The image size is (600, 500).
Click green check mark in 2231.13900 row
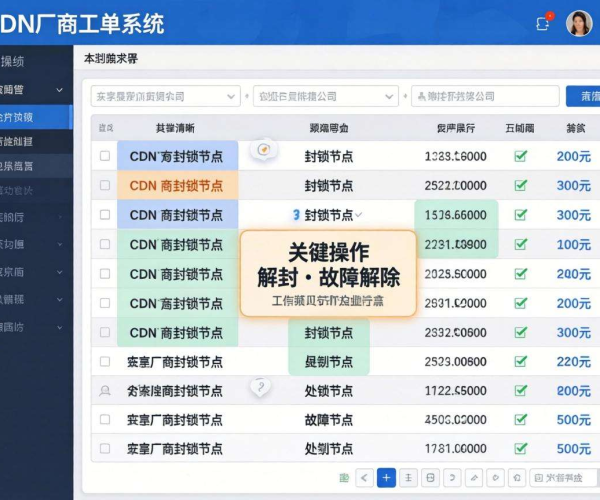(520, 244)
